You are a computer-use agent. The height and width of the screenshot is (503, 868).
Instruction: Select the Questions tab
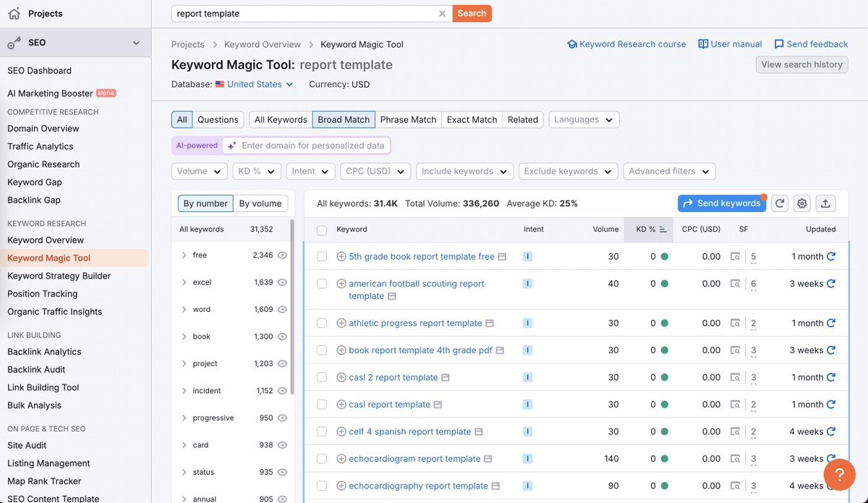pos(218,119)
